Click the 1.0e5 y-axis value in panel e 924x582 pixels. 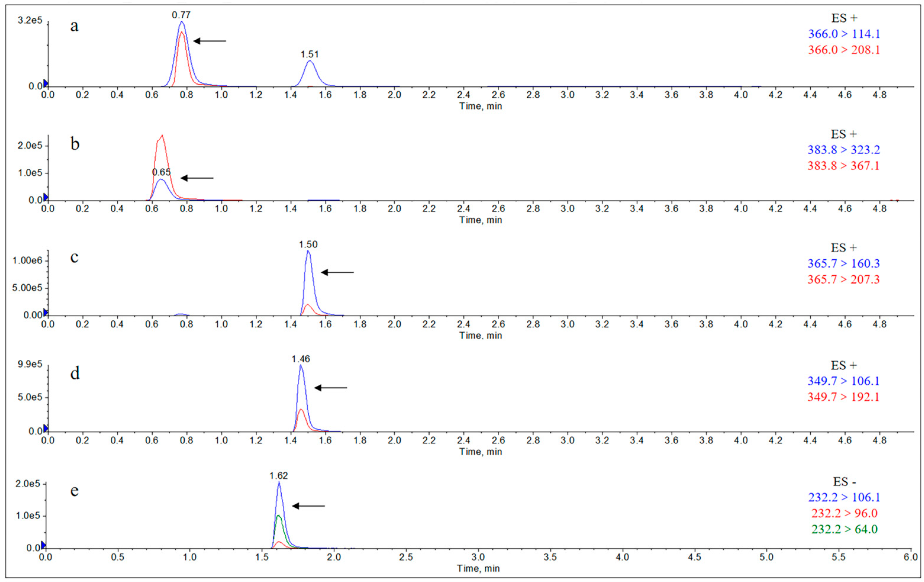[x=28, y=516]
